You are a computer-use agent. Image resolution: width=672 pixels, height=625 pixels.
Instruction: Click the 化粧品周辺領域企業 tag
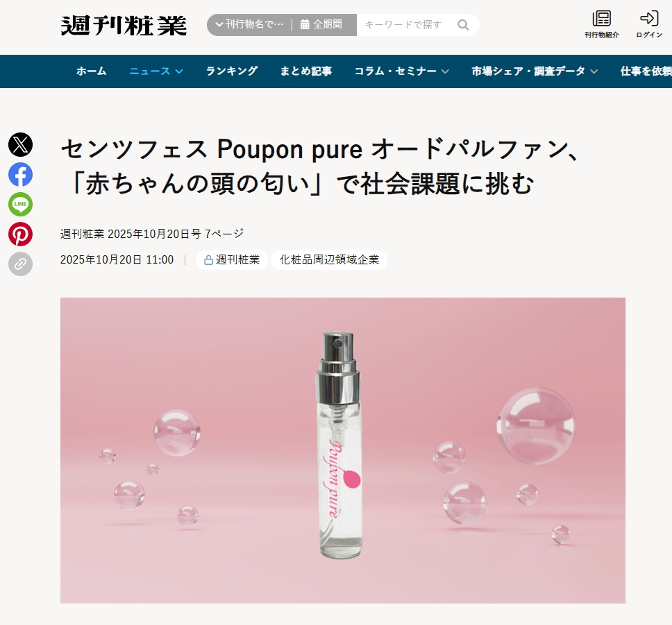point(329,260)
